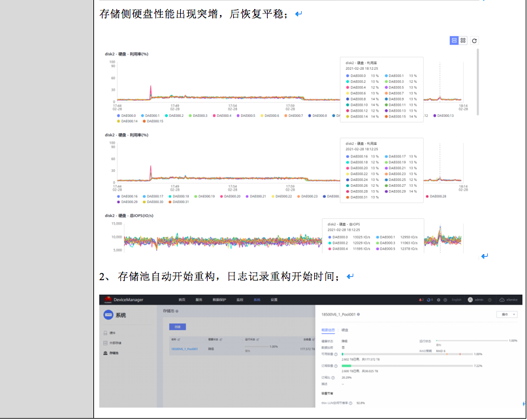Image resolution: width=527 pixels, height=420 pixels.
Task: Click help icon beside thin LUN空间节省率
Action: click(351, 403)
